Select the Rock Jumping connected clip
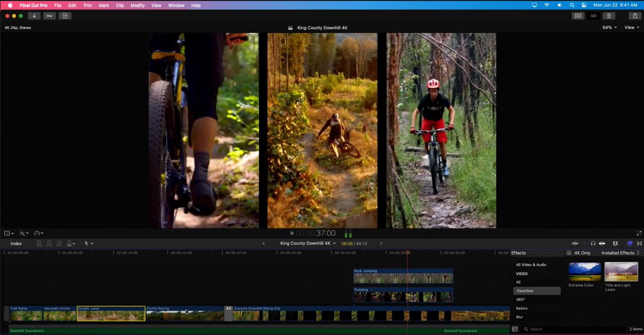 [x=403, y=276]
